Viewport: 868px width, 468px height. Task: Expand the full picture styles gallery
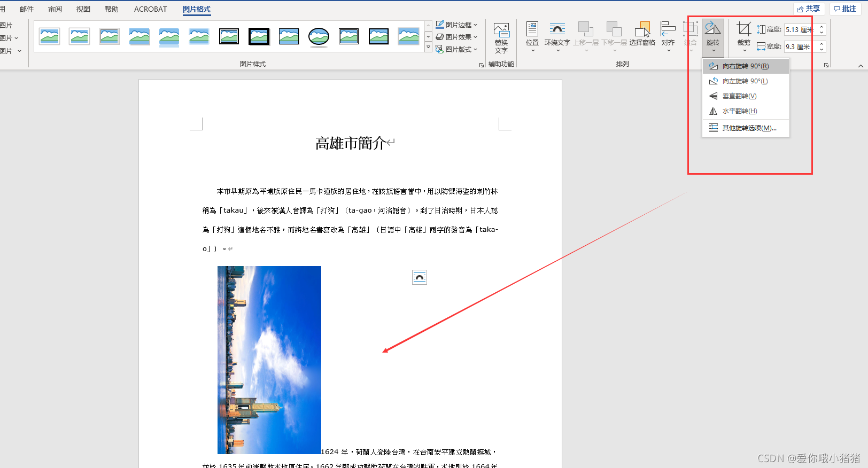pos(428,47)
